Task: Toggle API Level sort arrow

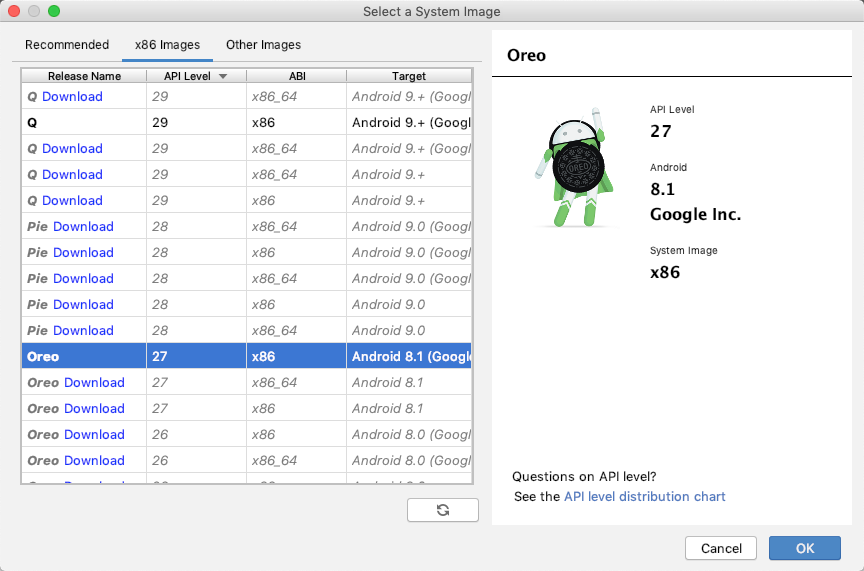Action: point(223,76)
